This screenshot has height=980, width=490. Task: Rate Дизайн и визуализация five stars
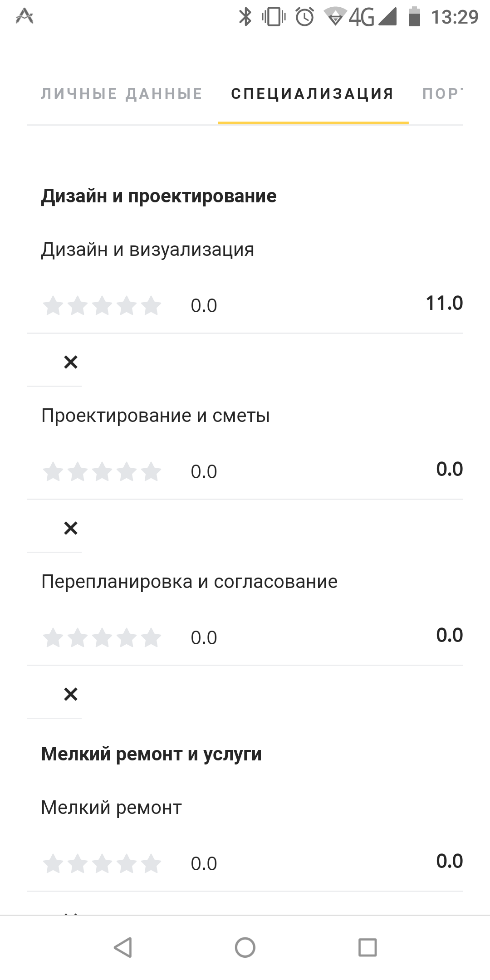click(x=151, y=306)
